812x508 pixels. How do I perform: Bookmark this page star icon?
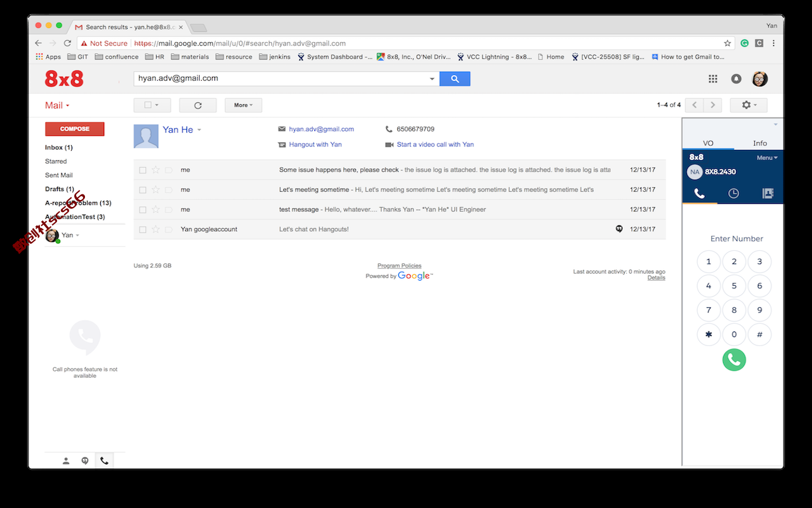tap(728, 43)
